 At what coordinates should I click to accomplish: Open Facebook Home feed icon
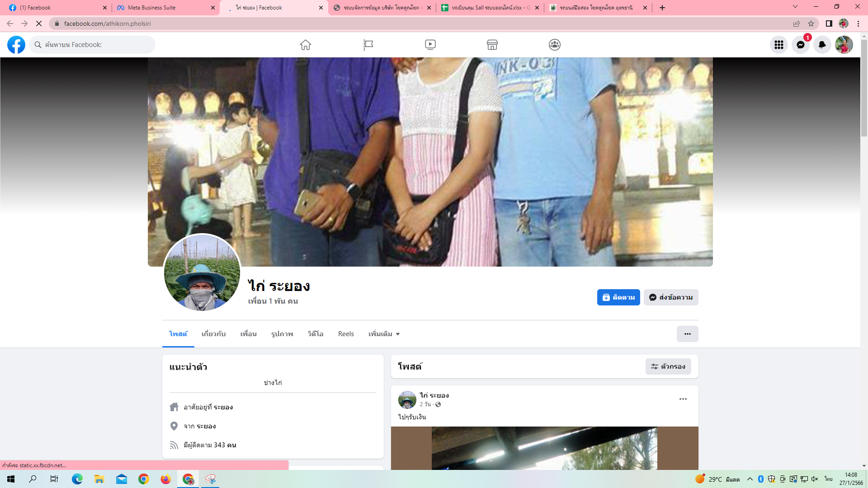[x=306, y=45]
